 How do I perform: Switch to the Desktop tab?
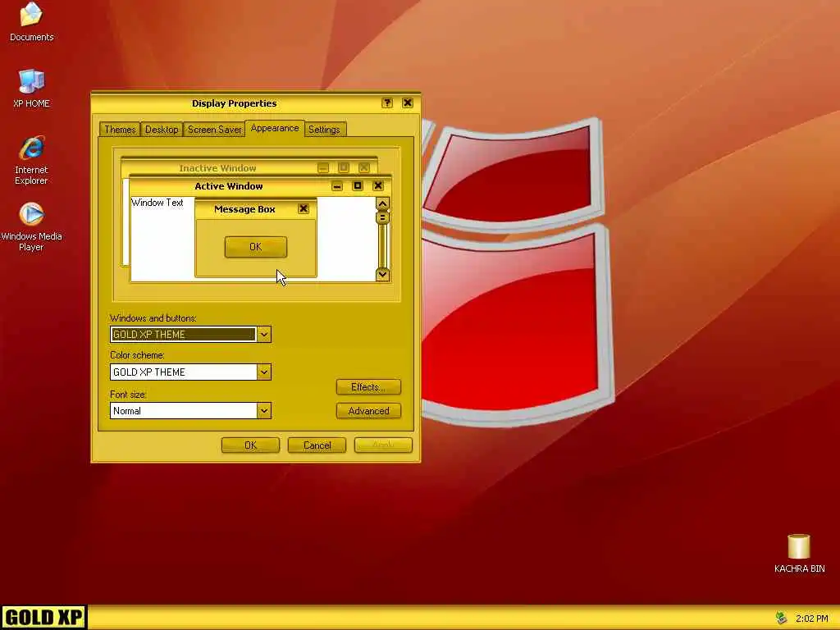pyautogui.click(x=162, y=129)
